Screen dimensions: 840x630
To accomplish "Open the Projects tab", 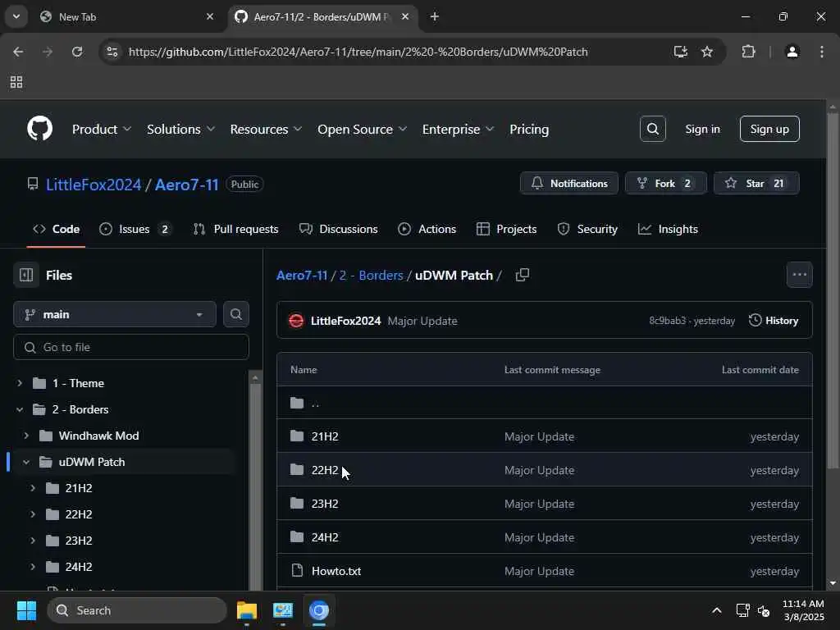I will [507, 229].
